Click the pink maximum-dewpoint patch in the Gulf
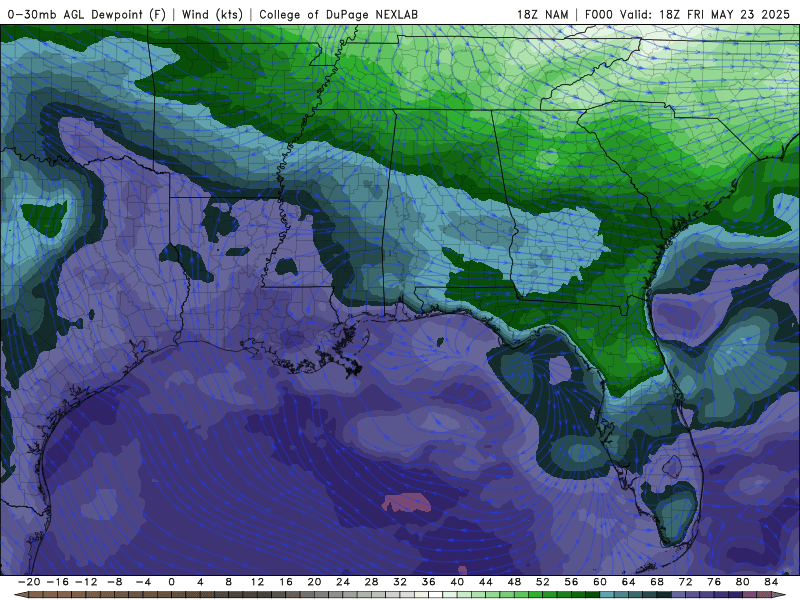The image size is (800, 600). tap(407, 503)
